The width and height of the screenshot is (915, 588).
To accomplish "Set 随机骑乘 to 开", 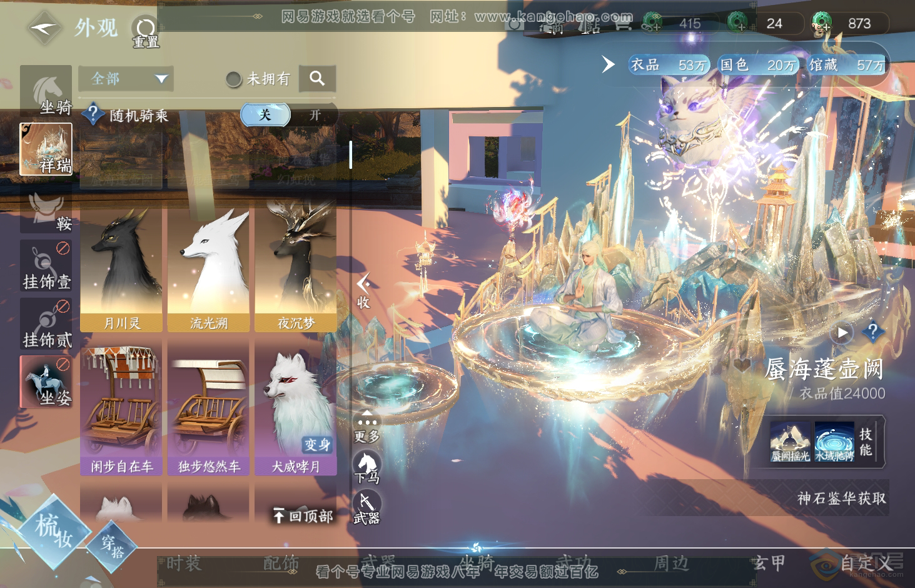I will coord(315,115).
